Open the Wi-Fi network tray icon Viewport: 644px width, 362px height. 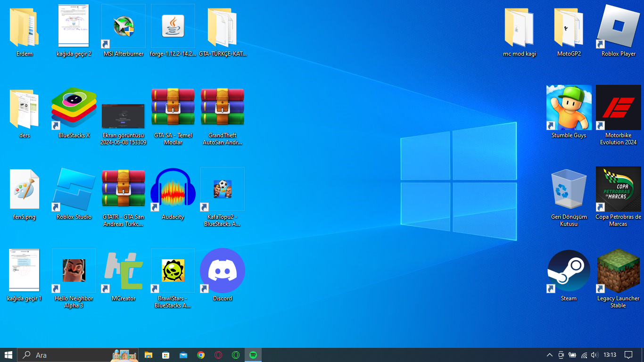[584, 355]
